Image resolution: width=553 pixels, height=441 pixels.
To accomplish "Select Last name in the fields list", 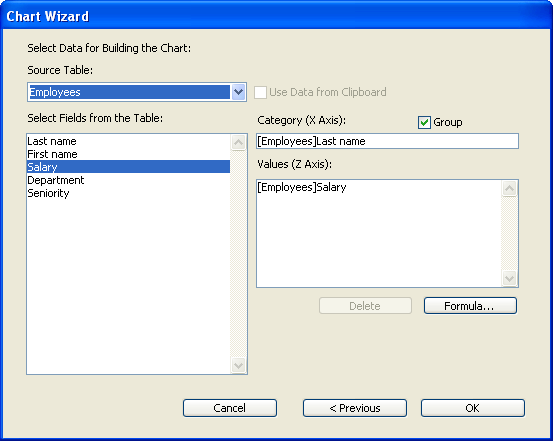I will click(128, 141).
